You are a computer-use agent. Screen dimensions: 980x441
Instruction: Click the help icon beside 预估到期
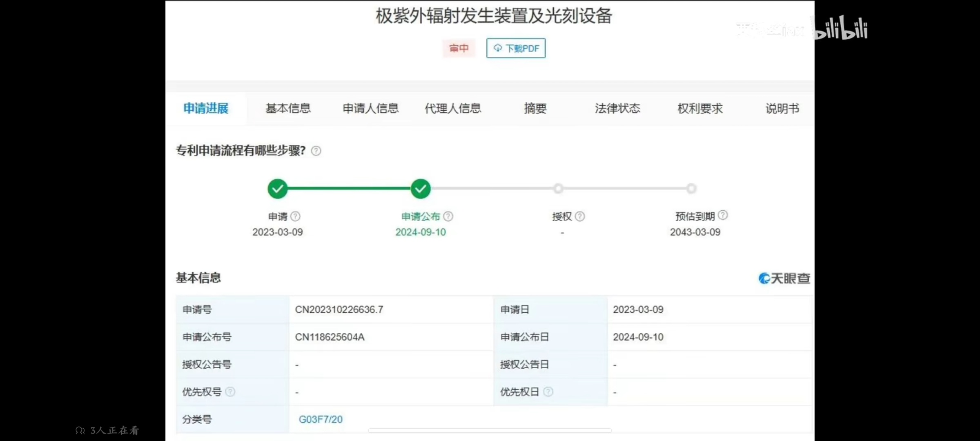(x=722, y=215)
